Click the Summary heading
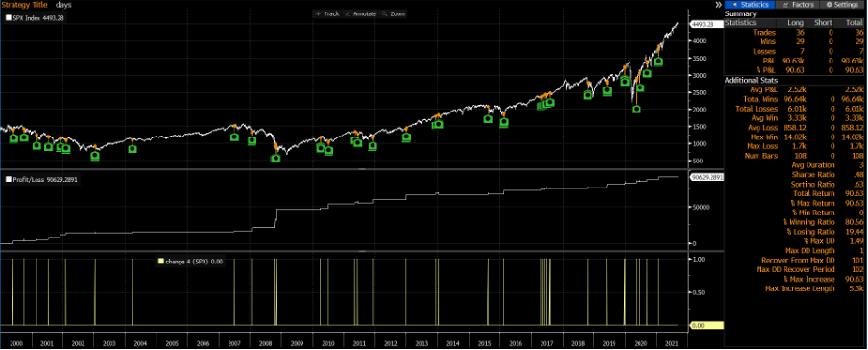This screenshot has width=868, height=350. click(x=740, y=13)
